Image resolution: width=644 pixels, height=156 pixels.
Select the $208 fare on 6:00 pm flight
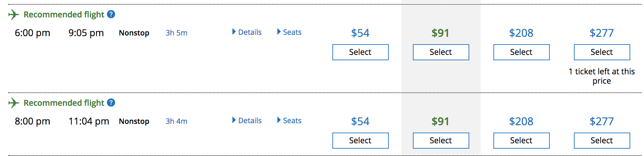[x=521, y=52]
